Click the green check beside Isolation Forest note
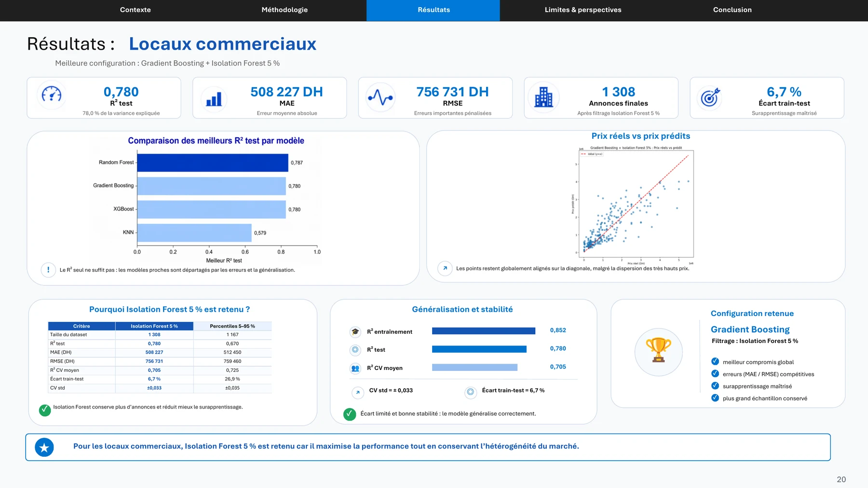 45,410
